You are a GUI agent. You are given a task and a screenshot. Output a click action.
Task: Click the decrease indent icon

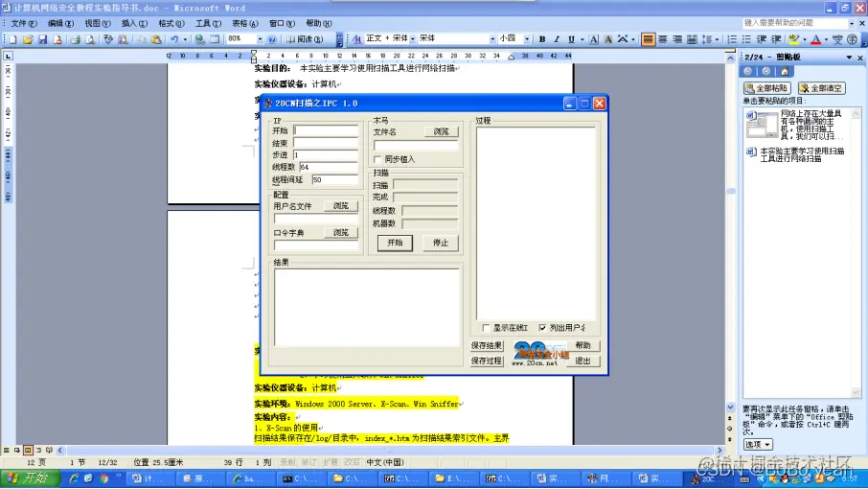(x=761, y=38)
